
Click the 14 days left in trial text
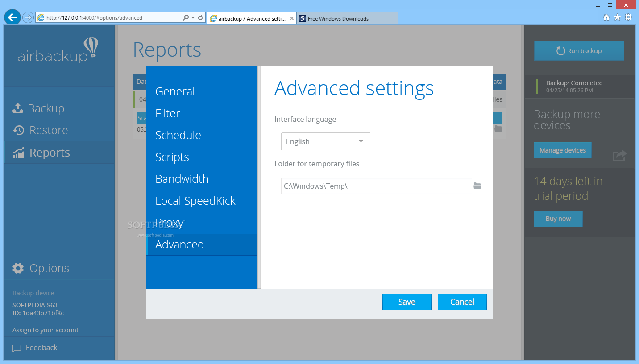point(568,189)
